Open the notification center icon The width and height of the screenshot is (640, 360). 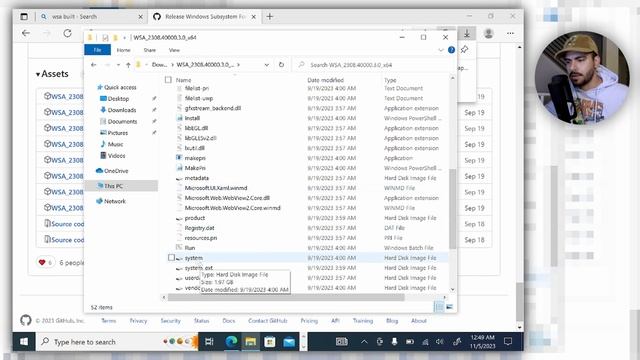(508, 341)
